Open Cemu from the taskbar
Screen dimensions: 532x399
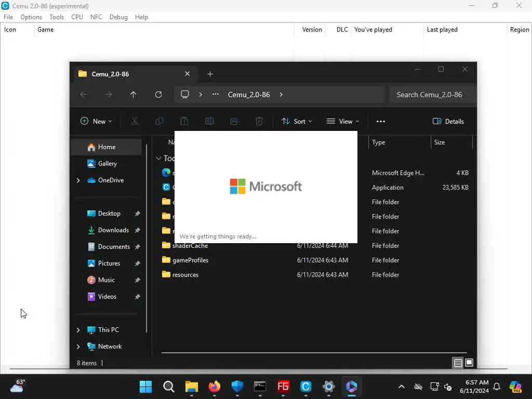click(305, 387)
